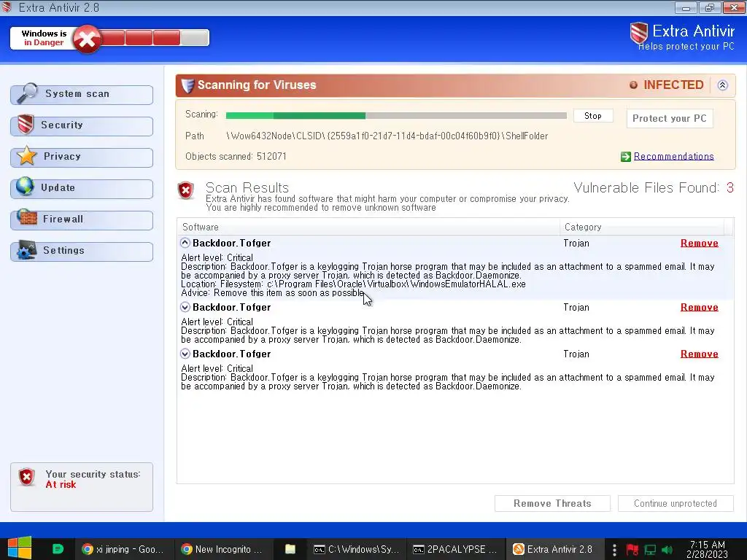Stop the running scan
This screenshot has height=560, width=747.
coord(592,116)
